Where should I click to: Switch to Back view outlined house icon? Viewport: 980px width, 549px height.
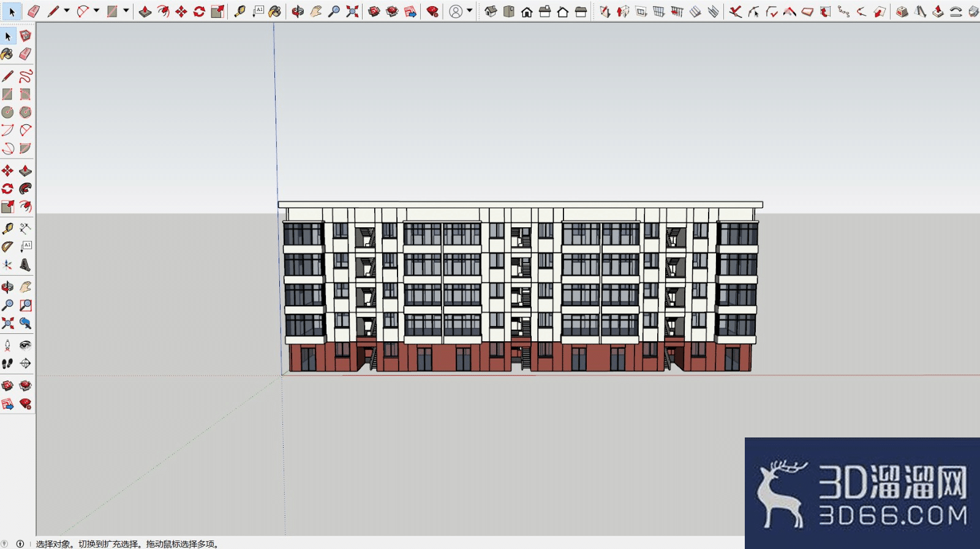pos(563,11)
